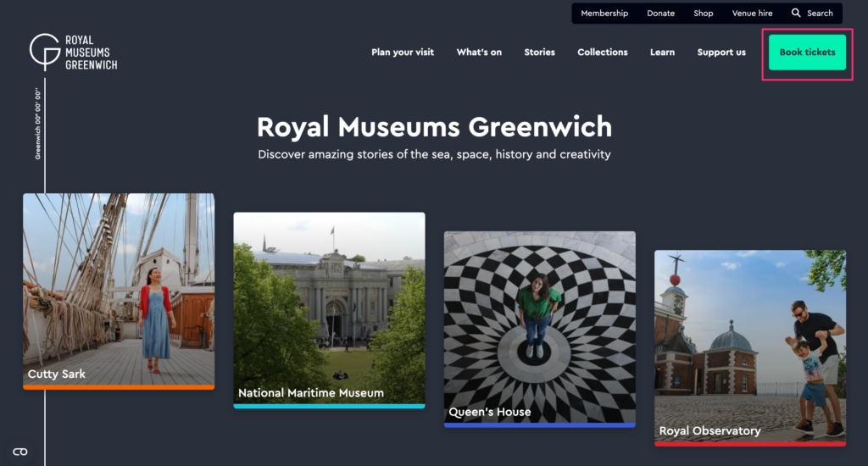Open the Collections menu

tap(603, 52)
